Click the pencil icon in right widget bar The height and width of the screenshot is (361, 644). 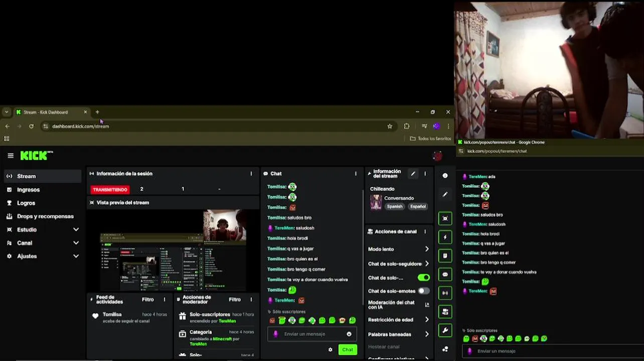[x=445, y=194]
